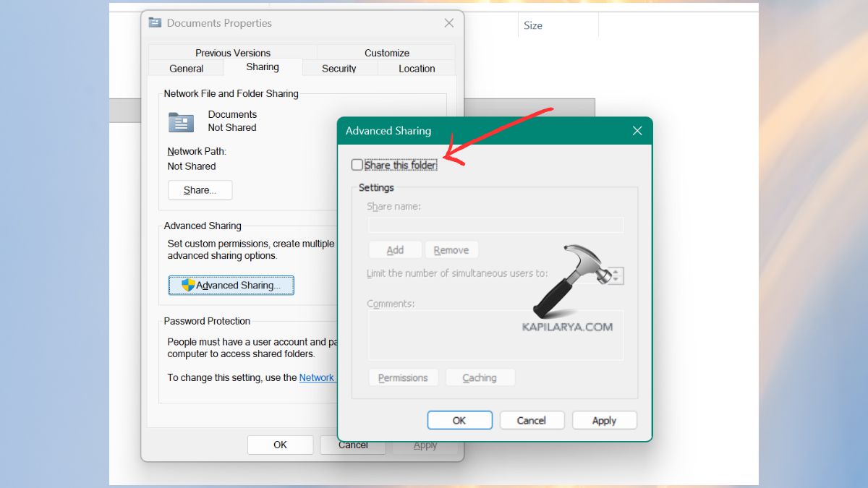This screenshot has height=488, width=868.
Task: Click the Add button under Share name
Action: [395, 249]
